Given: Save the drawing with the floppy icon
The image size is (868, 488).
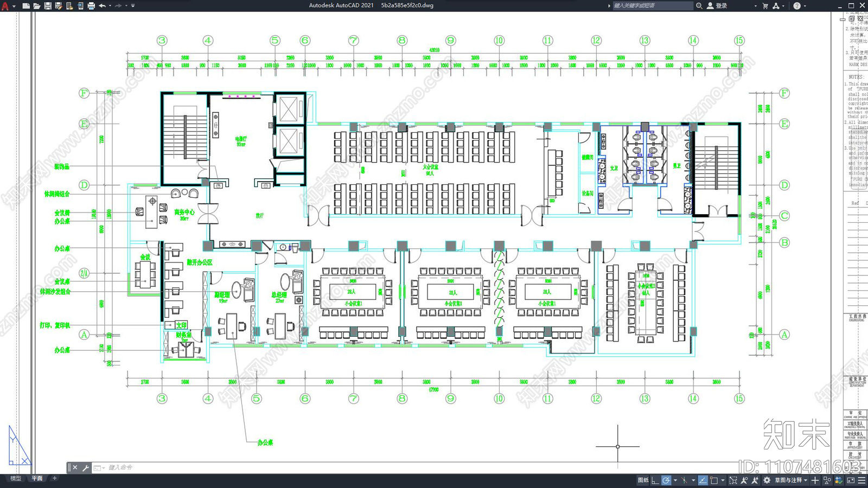Looking at the screenshot, I should click(x=47, y=6).
